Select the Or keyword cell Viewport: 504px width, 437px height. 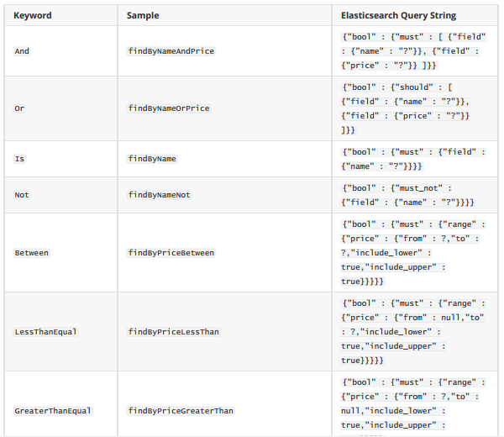[19, 108]
